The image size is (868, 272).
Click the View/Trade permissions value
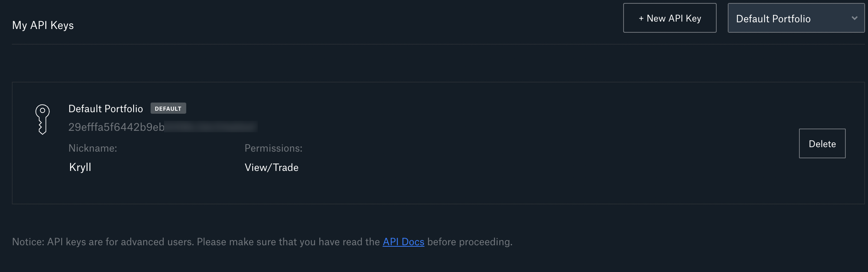tap(272, 168)
